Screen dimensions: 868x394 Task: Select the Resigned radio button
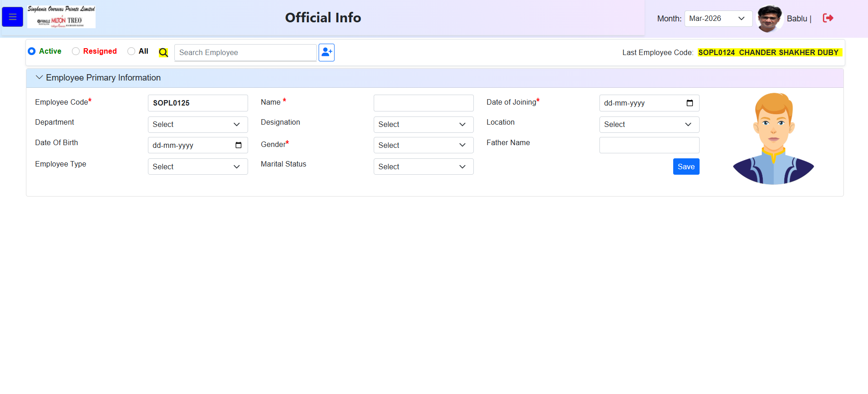tap(76, 51)
